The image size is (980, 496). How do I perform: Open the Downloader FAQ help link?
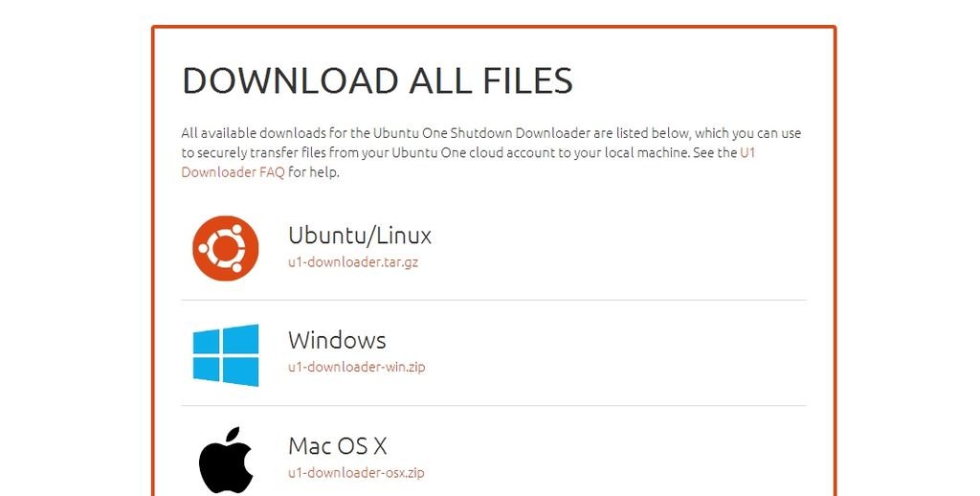coord(233,173)
